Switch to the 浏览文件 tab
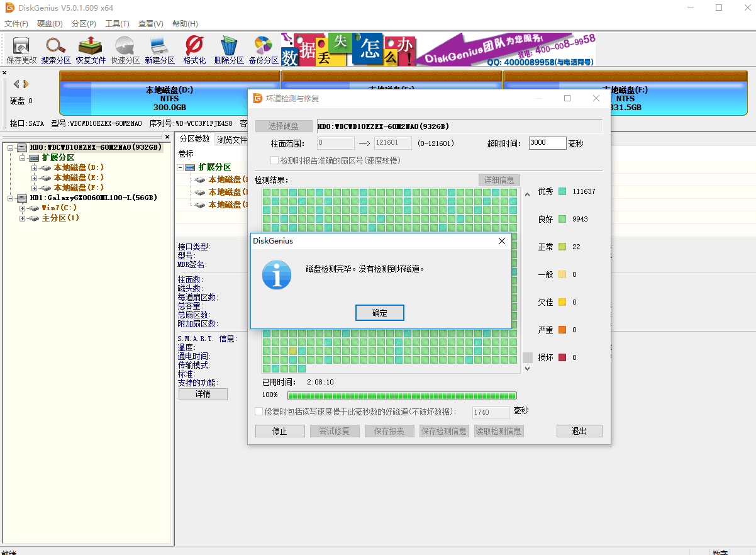 [x=231, y=139]
